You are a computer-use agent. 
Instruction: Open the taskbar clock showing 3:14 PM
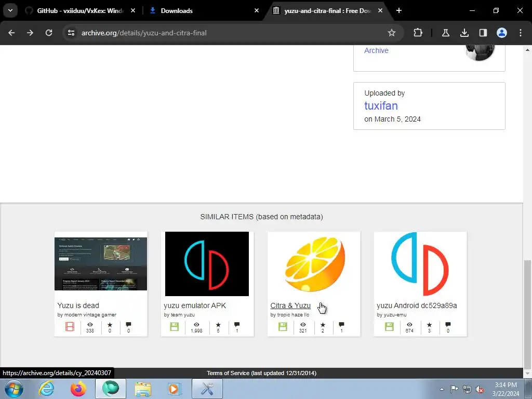(x=506, y=389)
